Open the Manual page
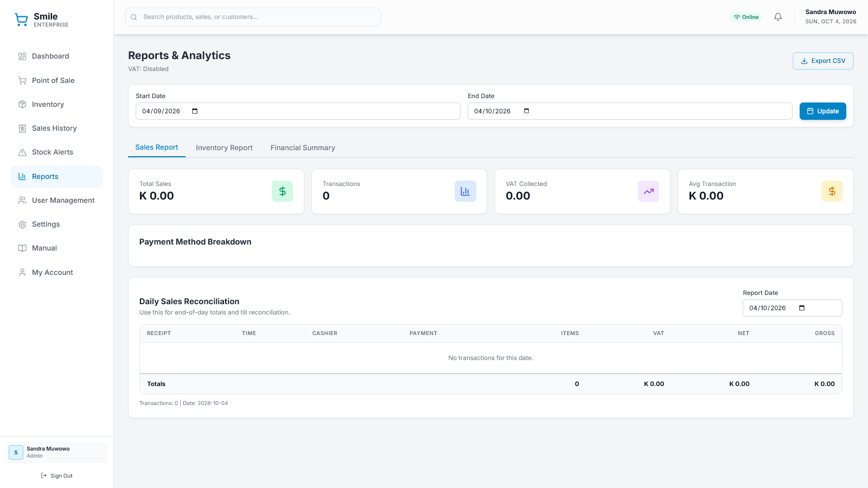This screenshot has width=868, height=488. pos(56,248)
